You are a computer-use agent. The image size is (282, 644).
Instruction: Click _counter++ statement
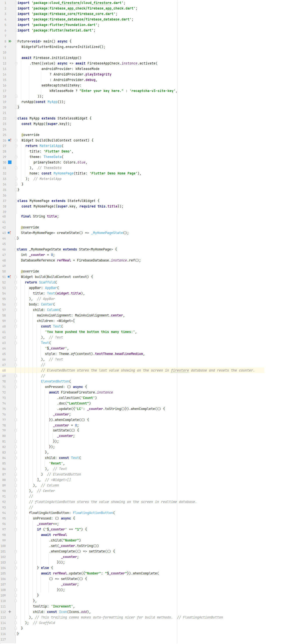[48, 524]
